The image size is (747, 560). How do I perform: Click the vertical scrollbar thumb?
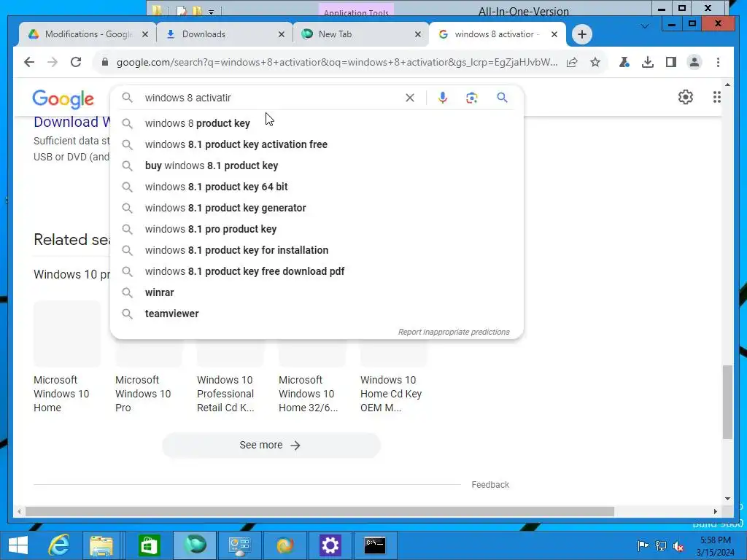(727, 402)
